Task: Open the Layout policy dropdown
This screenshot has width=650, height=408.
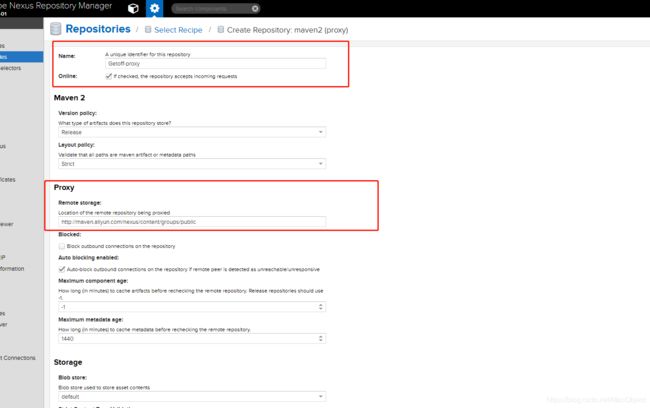Action: click(192, 164)
